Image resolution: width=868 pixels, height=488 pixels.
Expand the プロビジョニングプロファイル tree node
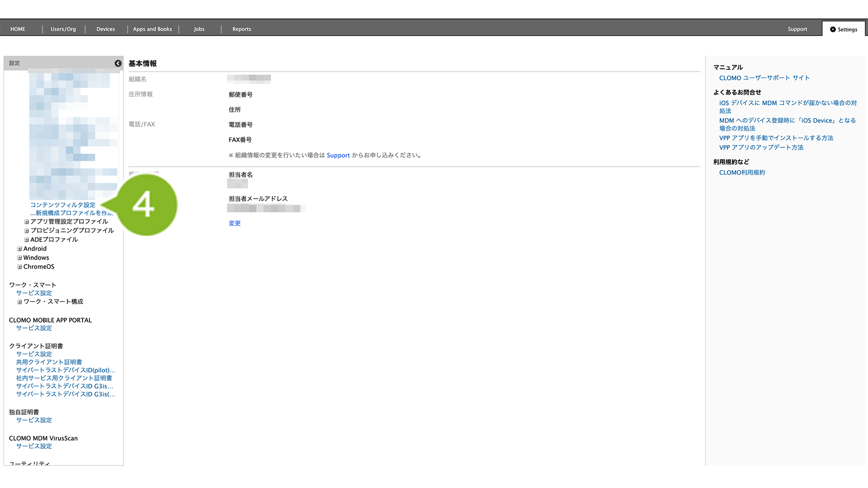tap(27, 231)
